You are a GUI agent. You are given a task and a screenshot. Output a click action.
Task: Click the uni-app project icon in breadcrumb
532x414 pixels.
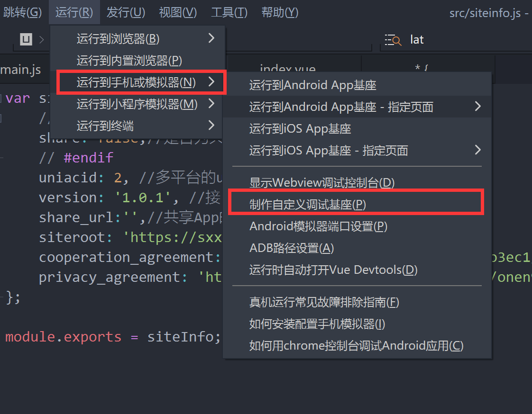[x=26, y=39]
